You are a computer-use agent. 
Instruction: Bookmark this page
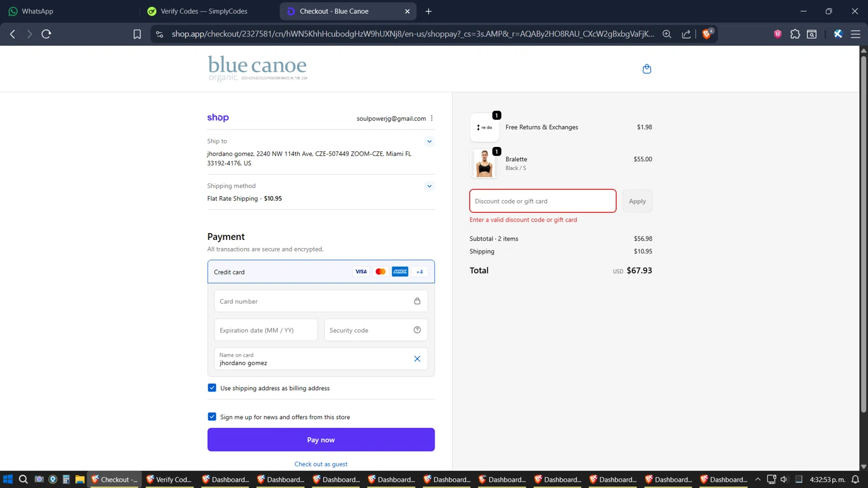click(x=137, y=34)
